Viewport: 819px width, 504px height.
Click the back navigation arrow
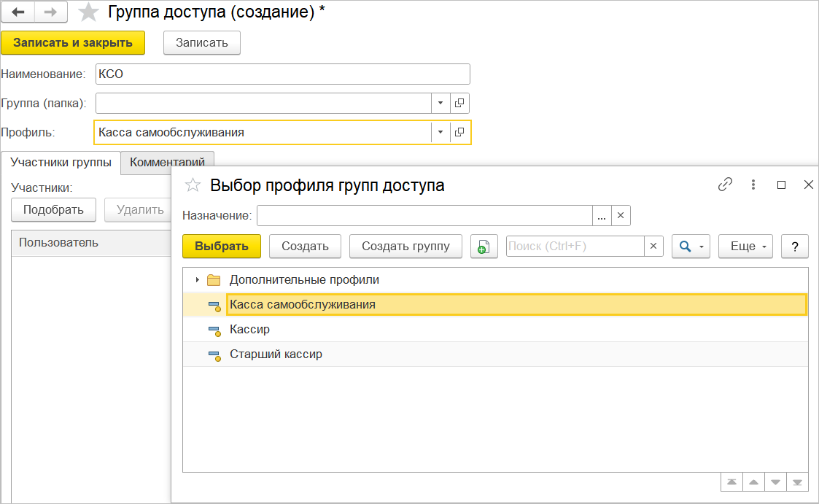point(18,12)
